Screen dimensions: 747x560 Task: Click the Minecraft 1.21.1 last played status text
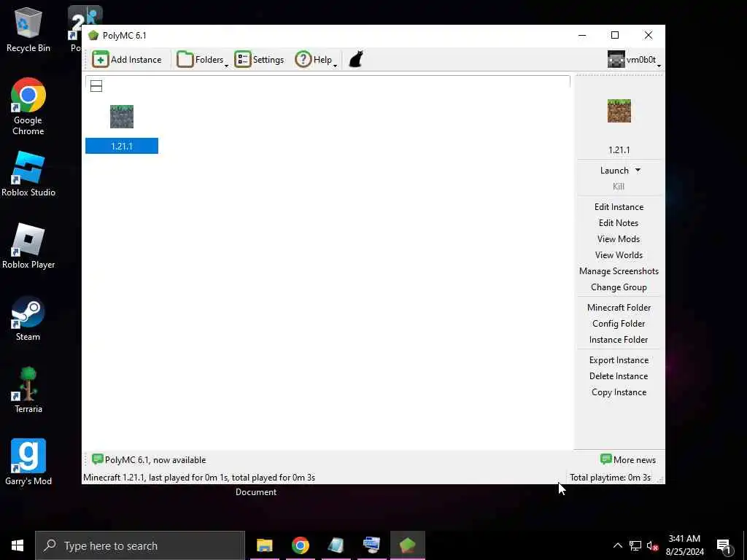[x=199, y=478]
